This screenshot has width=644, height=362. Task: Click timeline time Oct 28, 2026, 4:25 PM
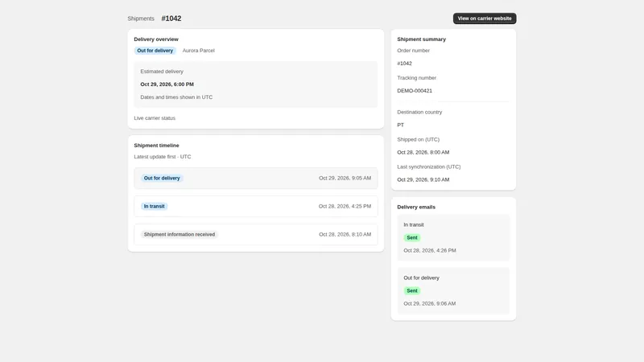tap(345, 207)
